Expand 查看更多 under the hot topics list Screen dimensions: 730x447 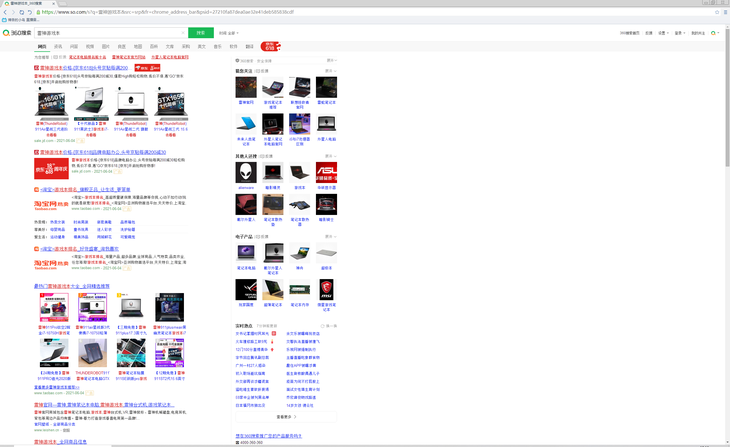(x=286, y=417)
